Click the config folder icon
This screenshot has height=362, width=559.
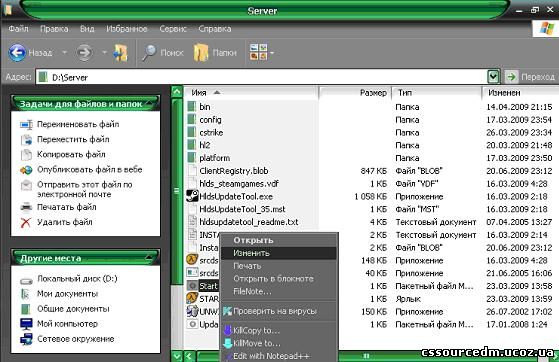192,119
